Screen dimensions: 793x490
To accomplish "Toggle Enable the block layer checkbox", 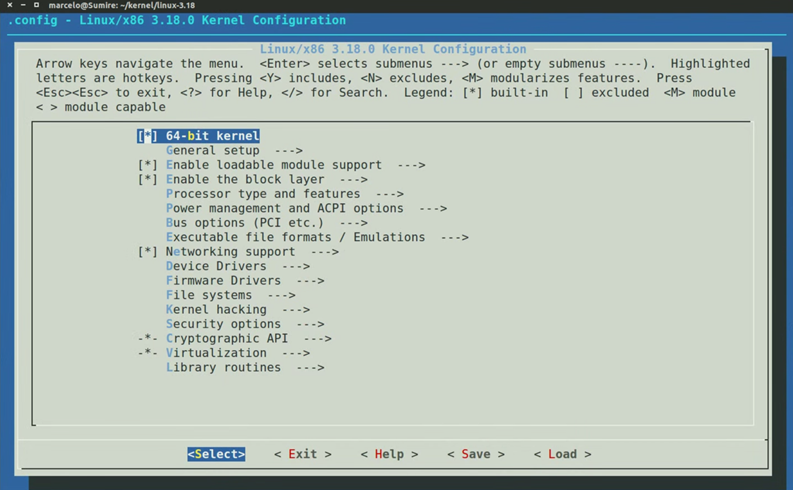I will coord(147,180).
